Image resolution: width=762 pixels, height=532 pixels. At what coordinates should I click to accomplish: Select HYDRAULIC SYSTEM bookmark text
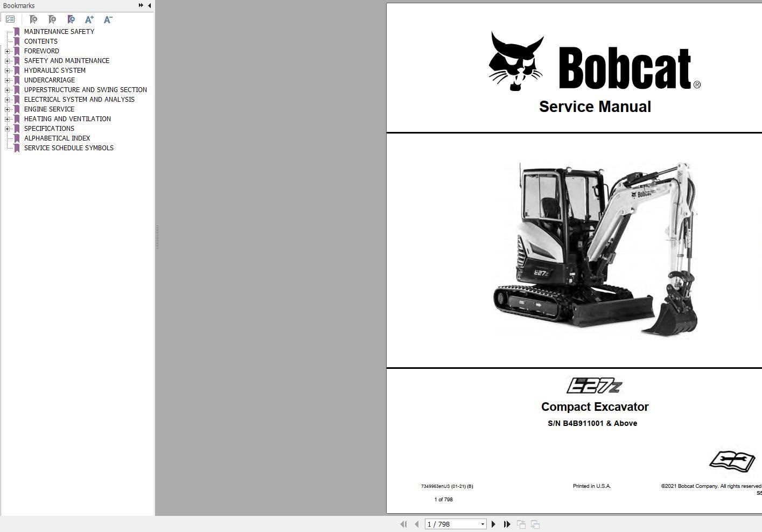tap(55, 71)
